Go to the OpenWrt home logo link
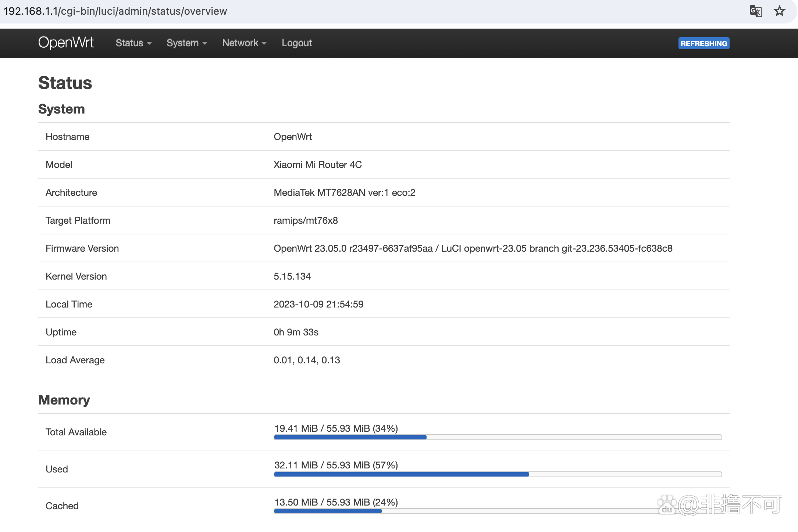The width and height of the screenshot is (798, 532). point(66,43)
